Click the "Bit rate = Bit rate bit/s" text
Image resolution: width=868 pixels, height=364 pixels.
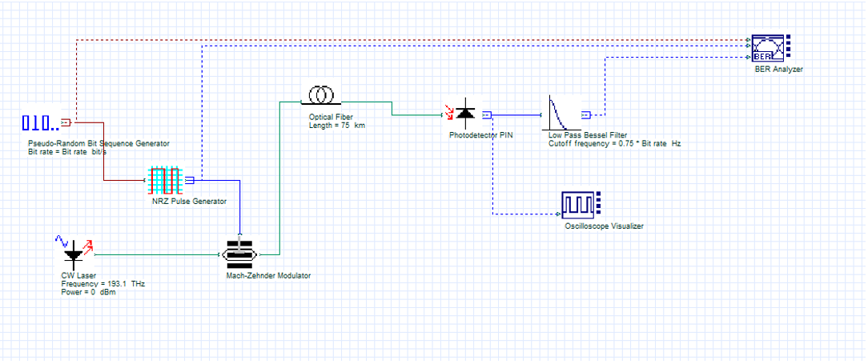(79, 151)
